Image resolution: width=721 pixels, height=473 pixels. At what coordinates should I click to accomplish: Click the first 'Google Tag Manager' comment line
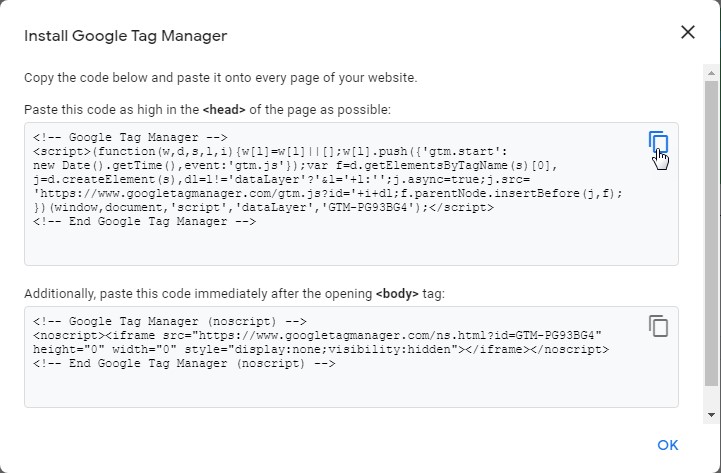click(131, 138)
